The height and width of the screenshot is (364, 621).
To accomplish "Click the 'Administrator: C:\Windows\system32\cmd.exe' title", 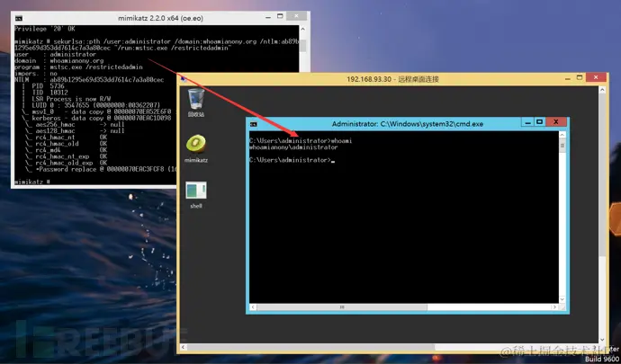I will pos(407,124).
